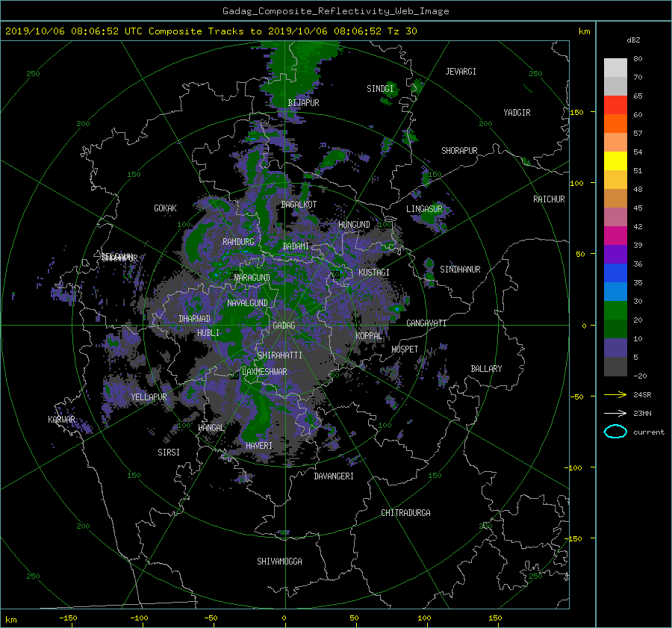Pick the lightest gray top swatch in dBZ legend
Image resolution: width=672 pixels, height=628 pixels.
615,67
